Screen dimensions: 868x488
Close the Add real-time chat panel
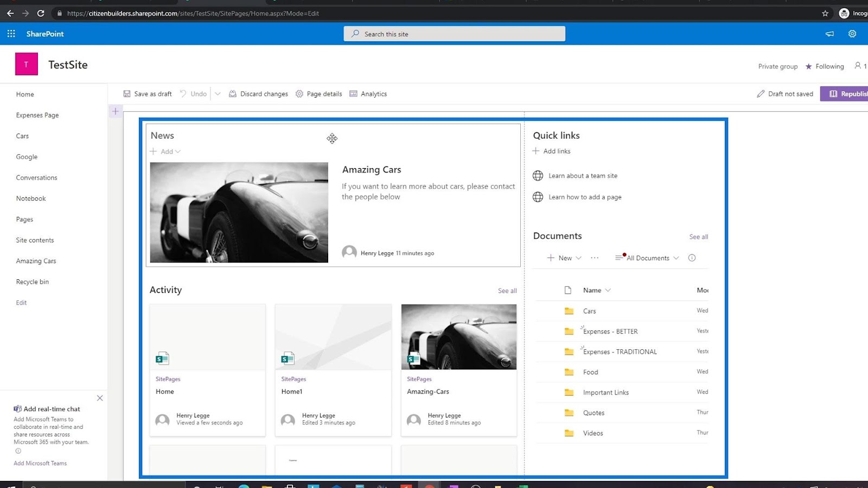pos(100,398)
